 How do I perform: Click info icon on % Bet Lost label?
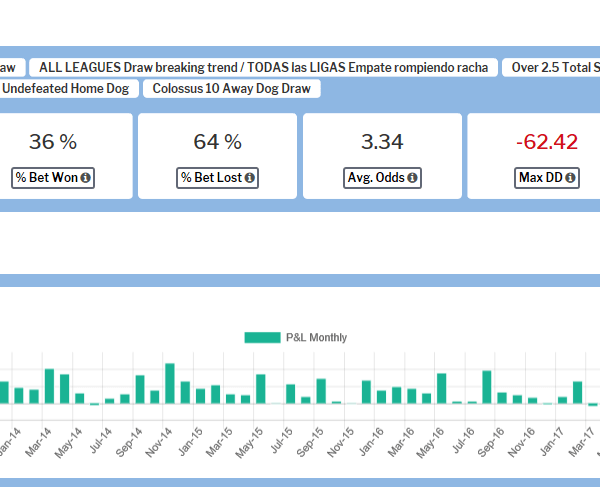click(x=249, y=178)
